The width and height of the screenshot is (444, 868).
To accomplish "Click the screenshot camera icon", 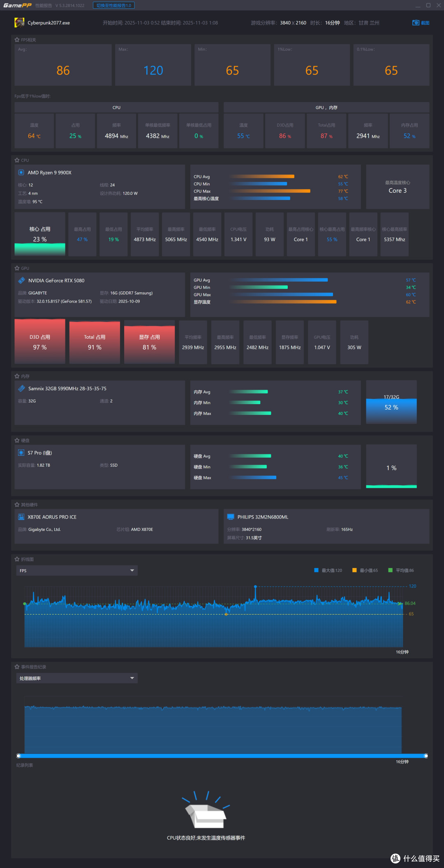I will click(416, 23).
